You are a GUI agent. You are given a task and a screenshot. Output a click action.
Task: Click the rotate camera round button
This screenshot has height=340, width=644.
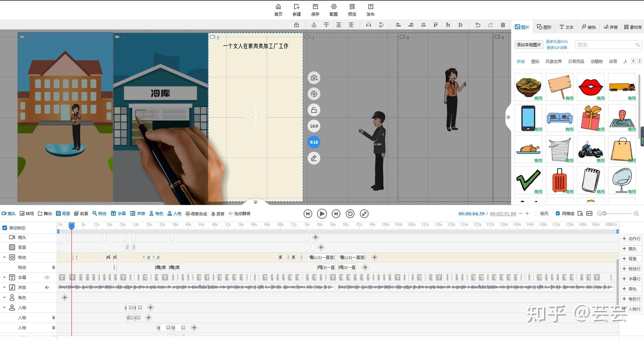click(x=314, y=94)
